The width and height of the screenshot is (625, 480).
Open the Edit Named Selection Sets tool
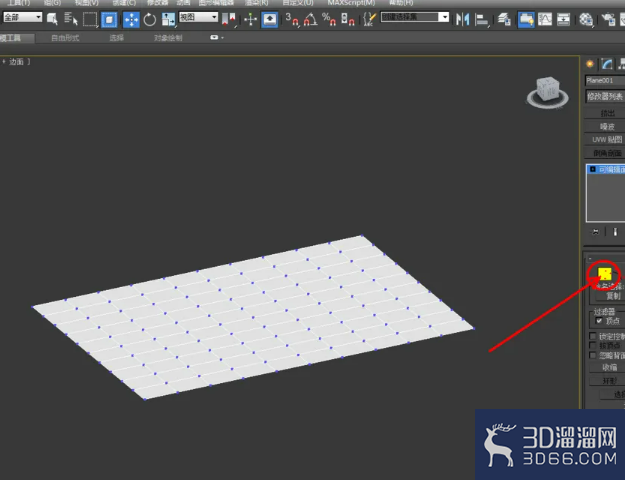pos(370,19)
